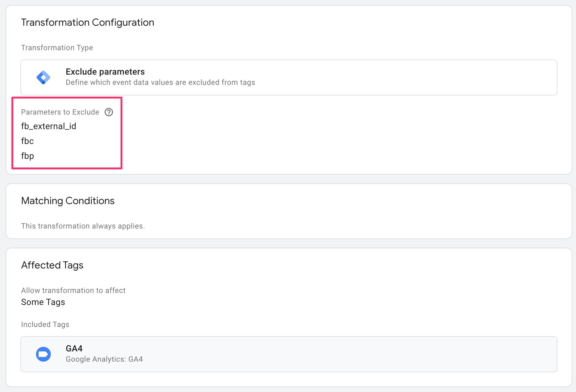Click the Exclude parameters title text
This screenshot has width=576, height=392.
coord(105,72)
